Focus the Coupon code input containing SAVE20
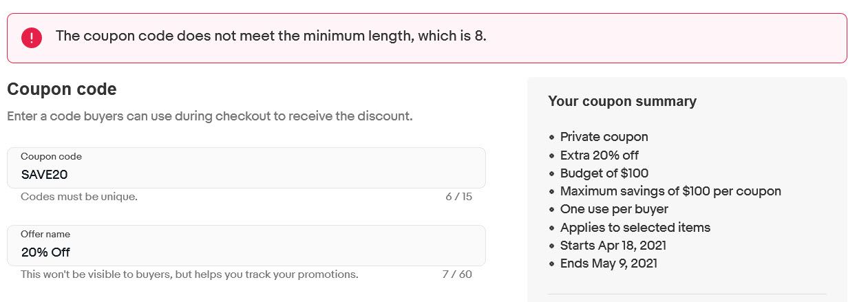This screenshot has height=302, width=868. tap(246, 175)
